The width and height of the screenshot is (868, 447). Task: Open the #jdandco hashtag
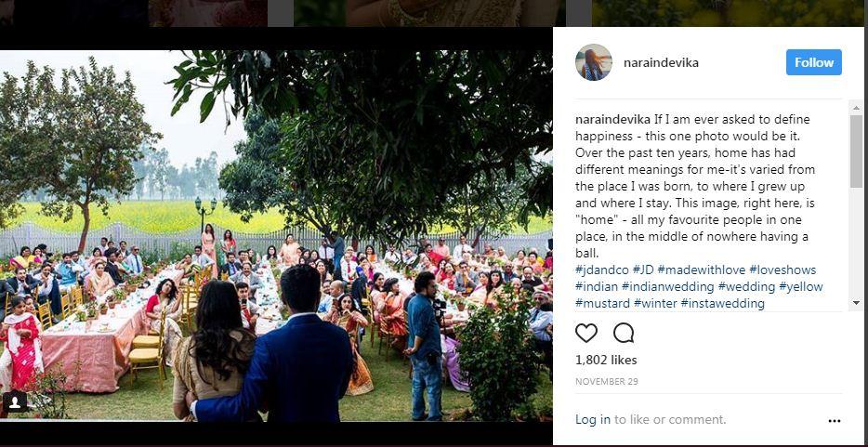601,270
